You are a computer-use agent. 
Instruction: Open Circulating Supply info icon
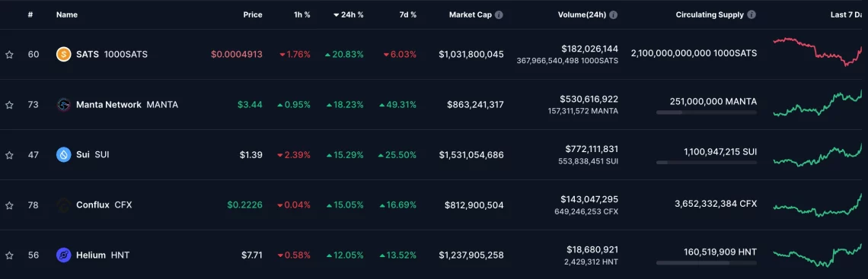(x=752, y=15)
